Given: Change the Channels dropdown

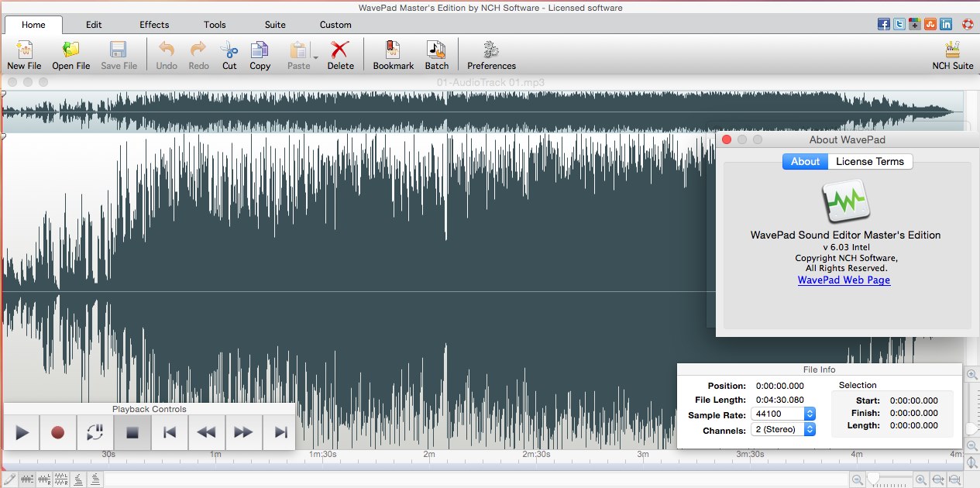Looking at the screenshot, I should click(783, 429).
